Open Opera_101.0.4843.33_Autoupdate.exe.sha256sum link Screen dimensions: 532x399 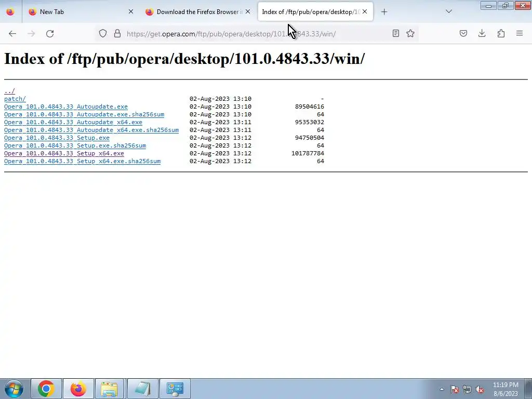(x=84, y=114)
